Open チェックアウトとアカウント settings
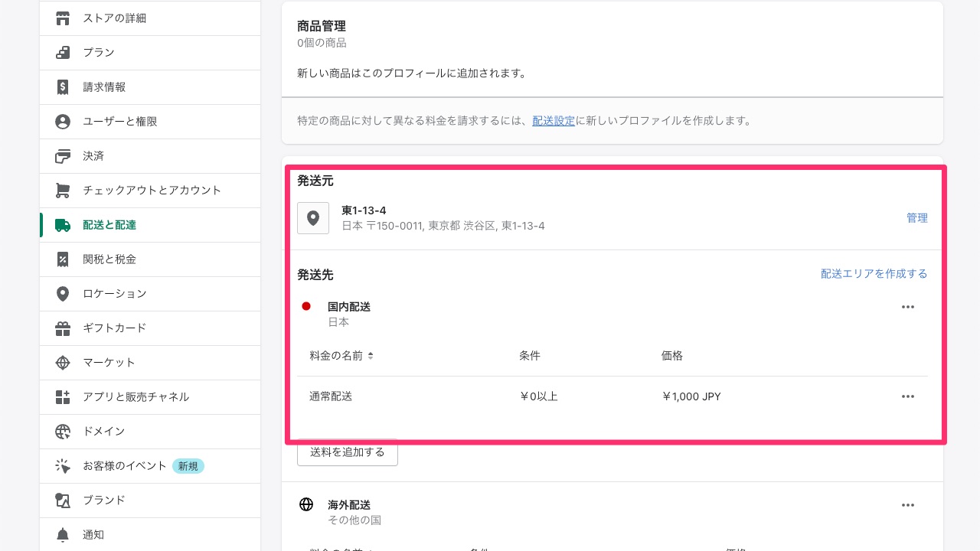Screen dimensions: 980x551 150,191
